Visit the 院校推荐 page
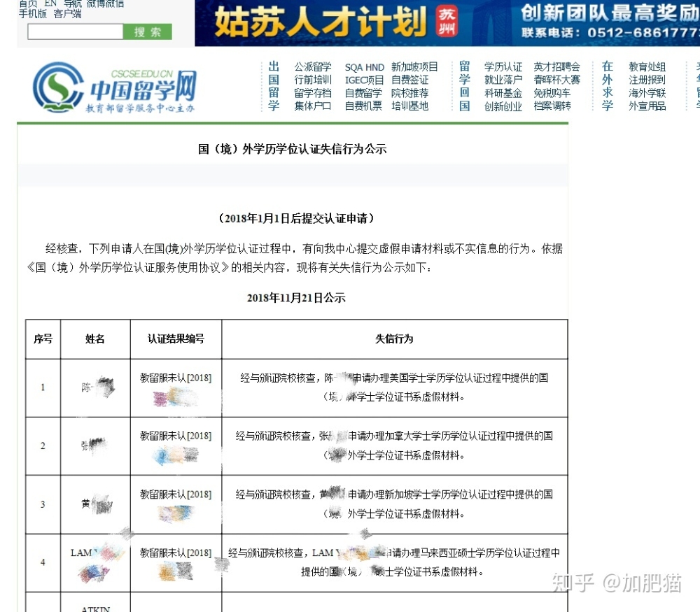700x612 pixels. (x=409, y=93)
